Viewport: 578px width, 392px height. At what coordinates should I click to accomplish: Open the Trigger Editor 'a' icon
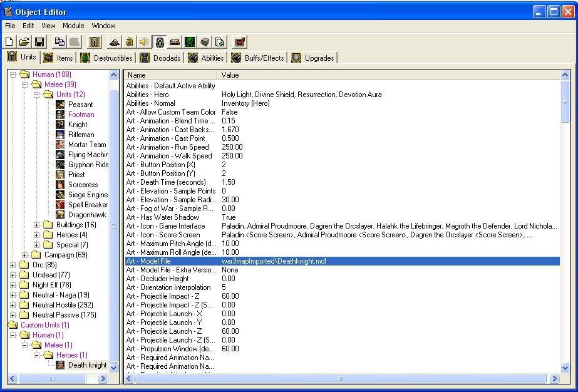pos(130,42)
